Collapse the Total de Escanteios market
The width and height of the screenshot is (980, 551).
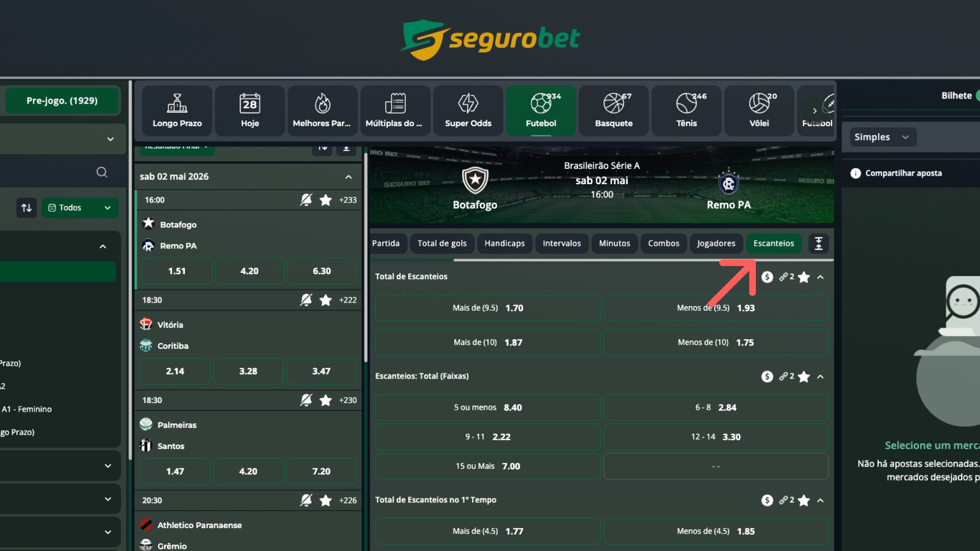tap(820, 277)
